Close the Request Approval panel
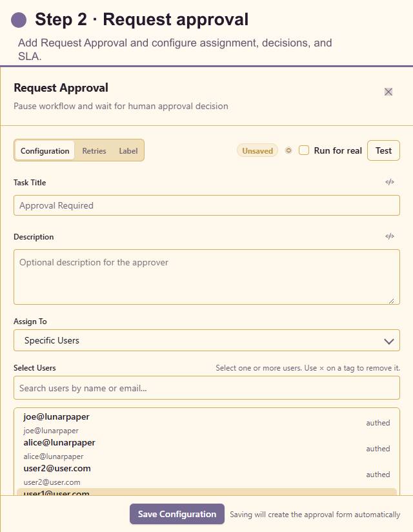Image resolution: width=413 pixels, height=532 pixels. click(388, 92)
